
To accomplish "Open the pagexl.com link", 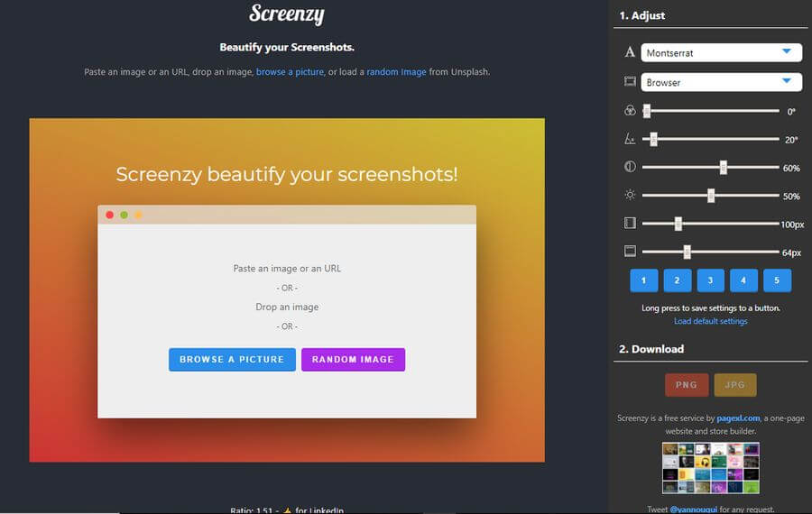I will (x=738, y=418).
